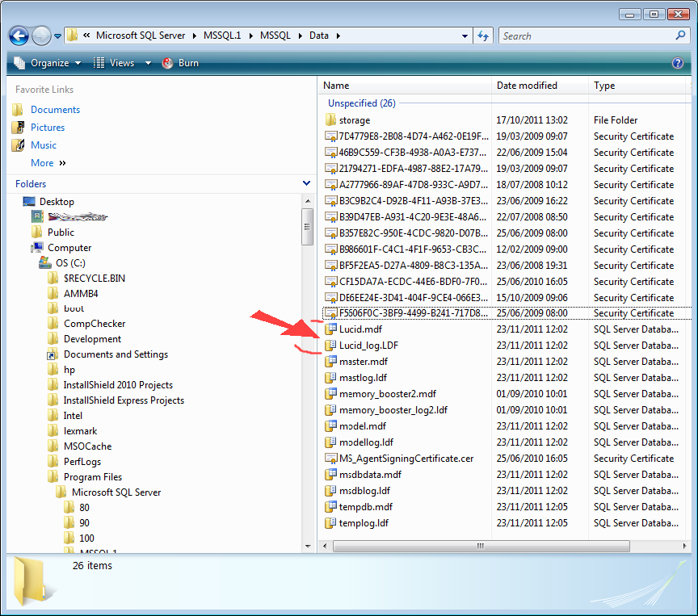This screenshot has height=616, width=698.
Task: Click the MSSQL breadcrumb segment
Action: coord(275,36)
